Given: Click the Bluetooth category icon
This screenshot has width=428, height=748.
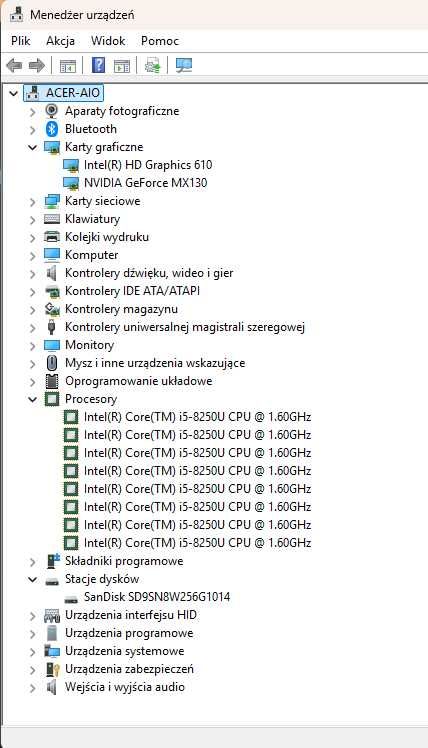Looking at the screenshot, I should 52,129.
